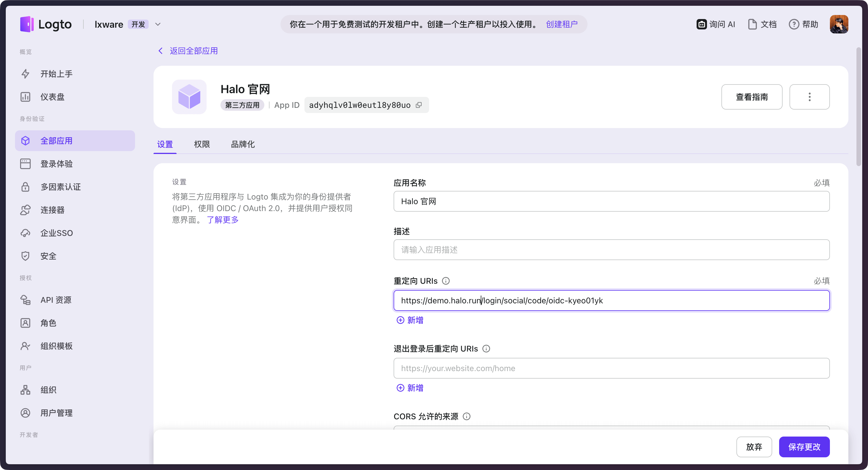Image resolution: width=868 pixels, height=470 pixels.
Task: Switch to the 品牌化 tab
Action: coord(243,144)
